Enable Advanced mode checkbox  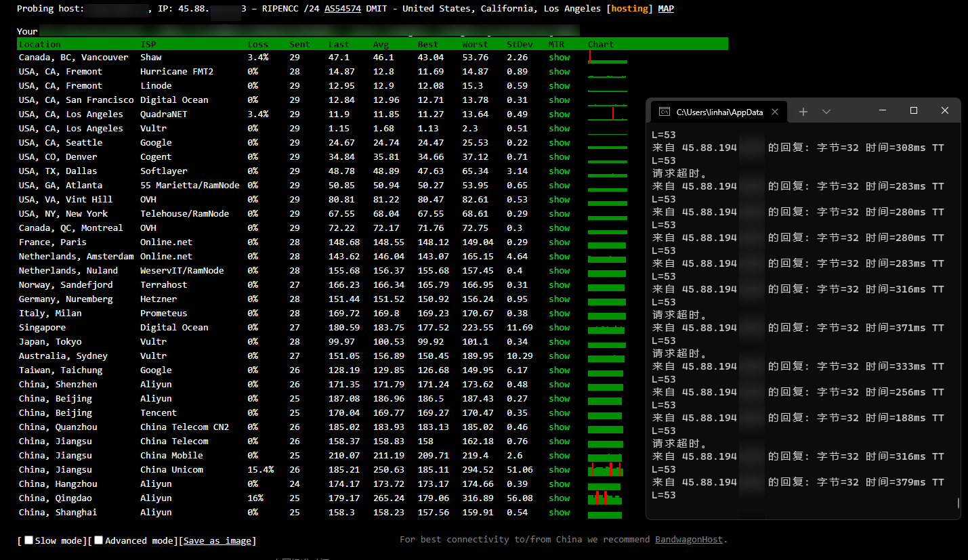click(99, 540)
